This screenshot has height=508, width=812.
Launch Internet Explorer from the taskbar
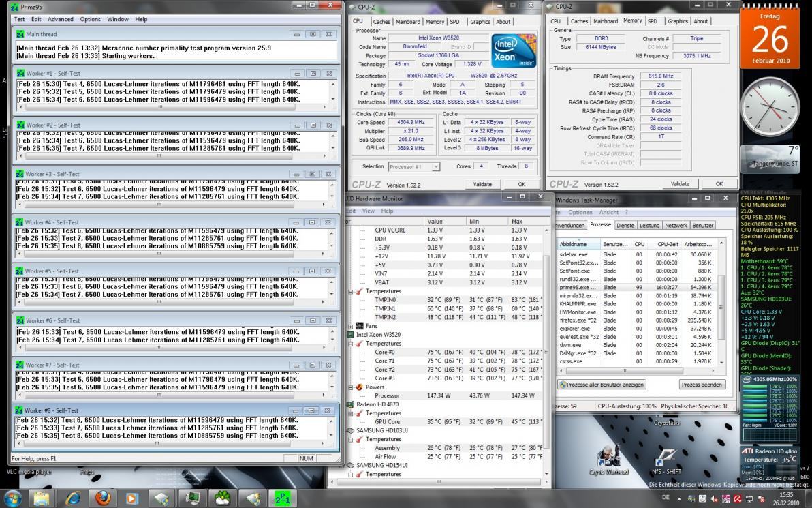point(72,498)
